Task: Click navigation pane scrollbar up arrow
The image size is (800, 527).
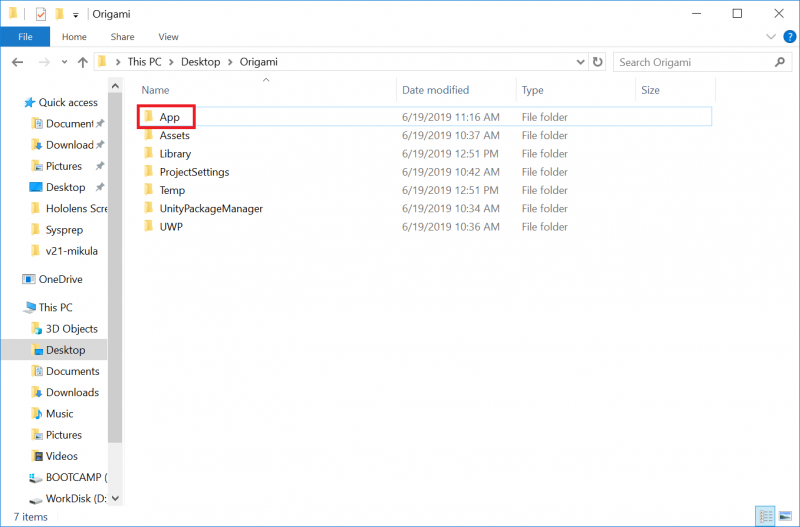Action: tap(115, 86)
